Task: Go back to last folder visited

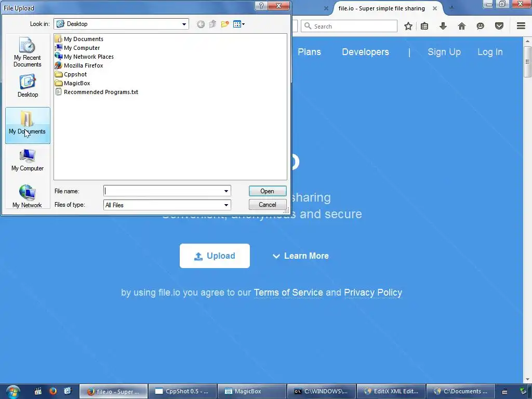Action: click(x=201, y=24)
